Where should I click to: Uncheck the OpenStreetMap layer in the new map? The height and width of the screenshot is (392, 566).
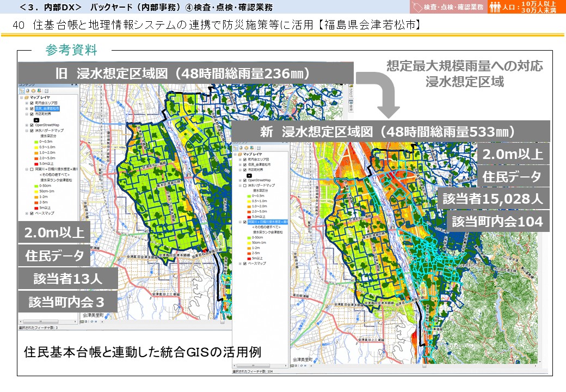[x=244, y=180]
